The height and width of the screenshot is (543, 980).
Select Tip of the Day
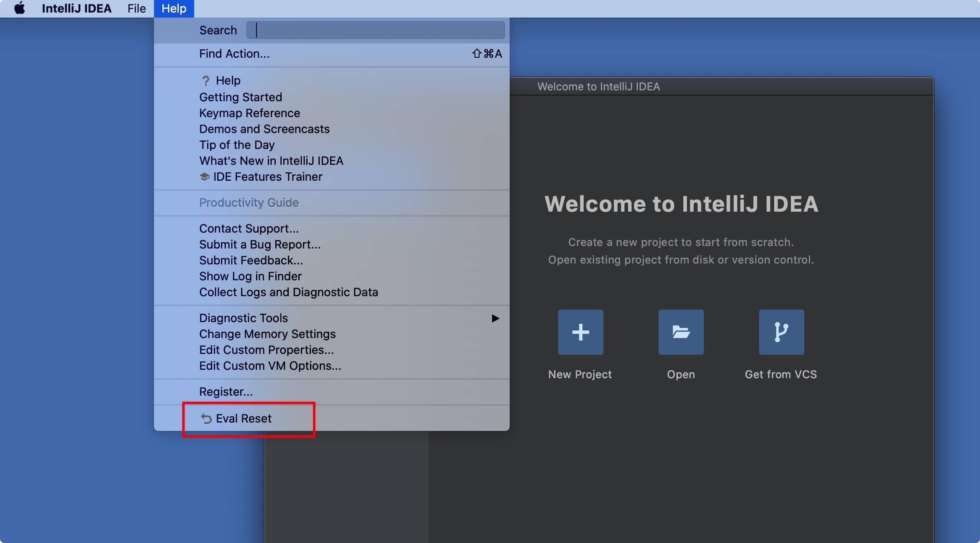click(237, 145)
